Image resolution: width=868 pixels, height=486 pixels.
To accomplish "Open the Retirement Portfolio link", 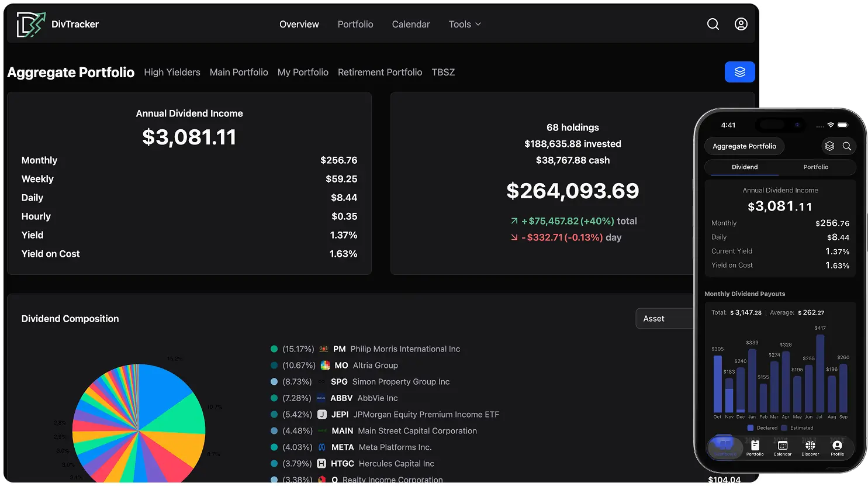I will click(x=379, y=73).
